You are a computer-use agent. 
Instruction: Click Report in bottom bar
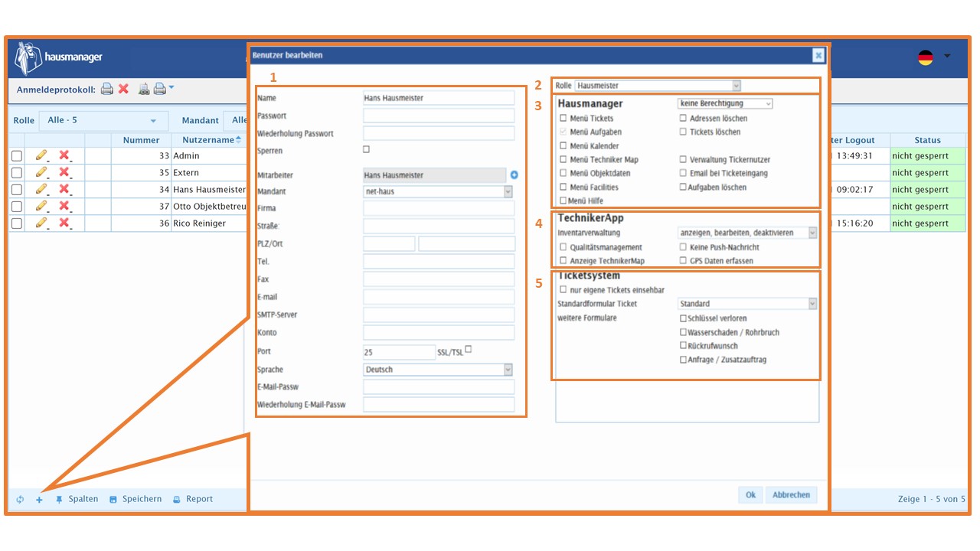[x=193, y=499]
